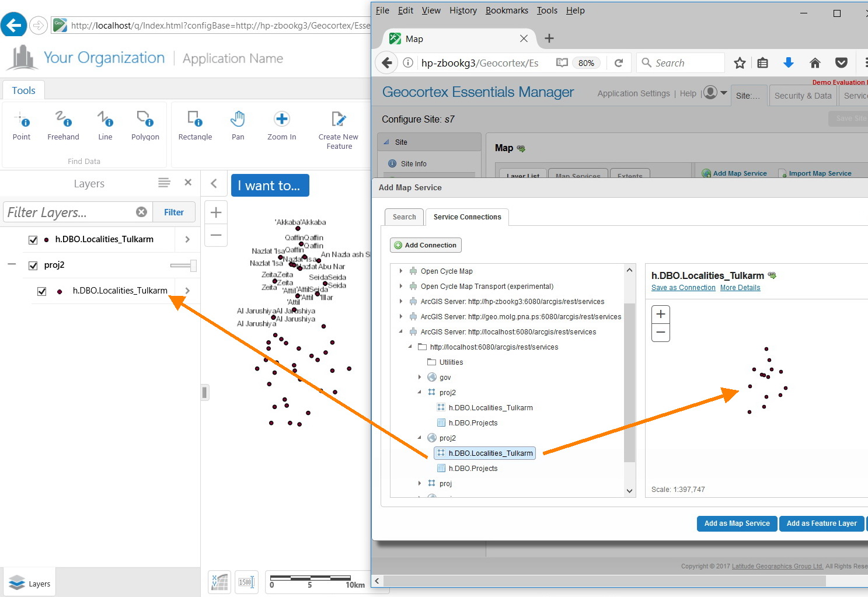Open the user account dropdown
The height and width of the screenshot is (597, 868).
(x=716, y=93)
